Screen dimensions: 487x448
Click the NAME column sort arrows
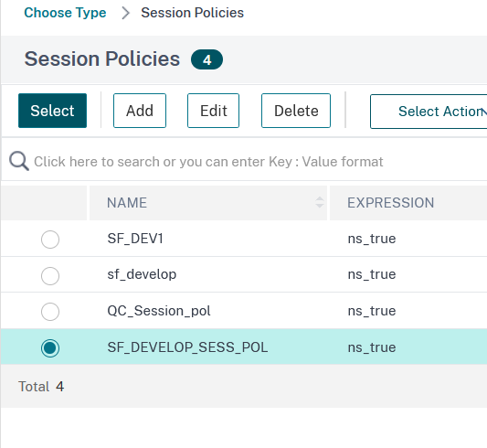click(319, 203)
